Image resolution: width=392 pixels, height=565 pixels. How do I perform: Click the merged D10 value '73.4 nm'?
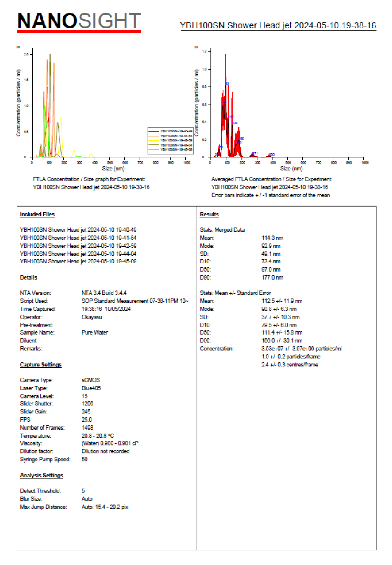coord(271,262)
